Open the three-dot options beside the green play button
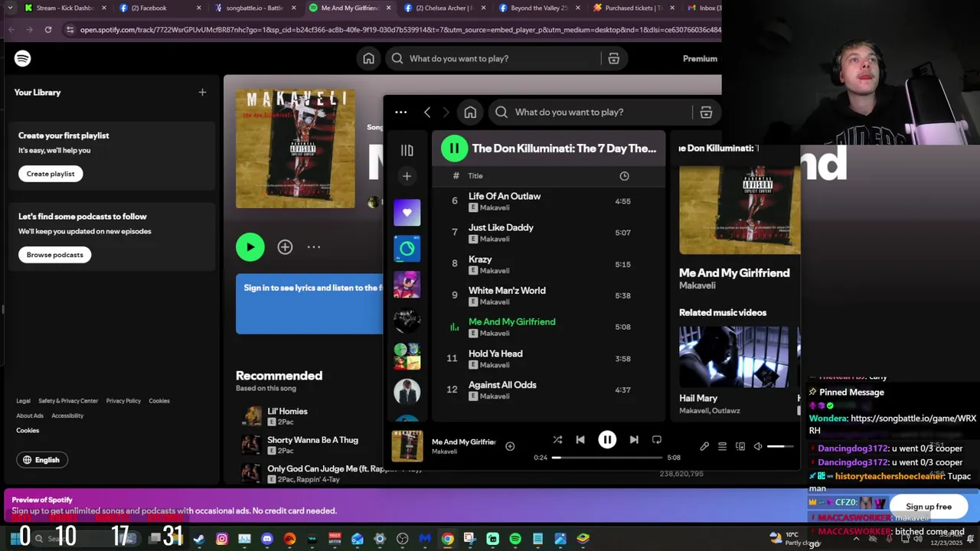 313,246
